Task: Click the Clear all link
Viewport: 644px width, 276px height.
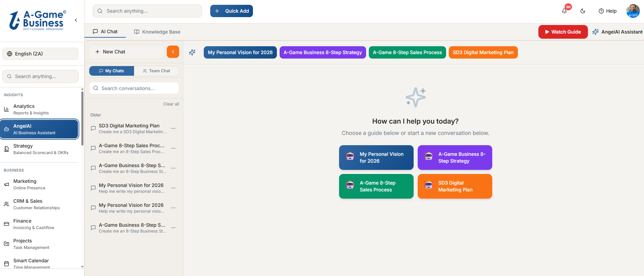Action: (x=171, y=104)
